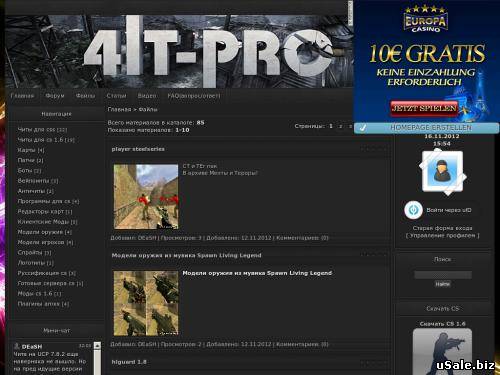Open the Главная menu item
The width and height of the screenshot is (500, 375).
22,96
